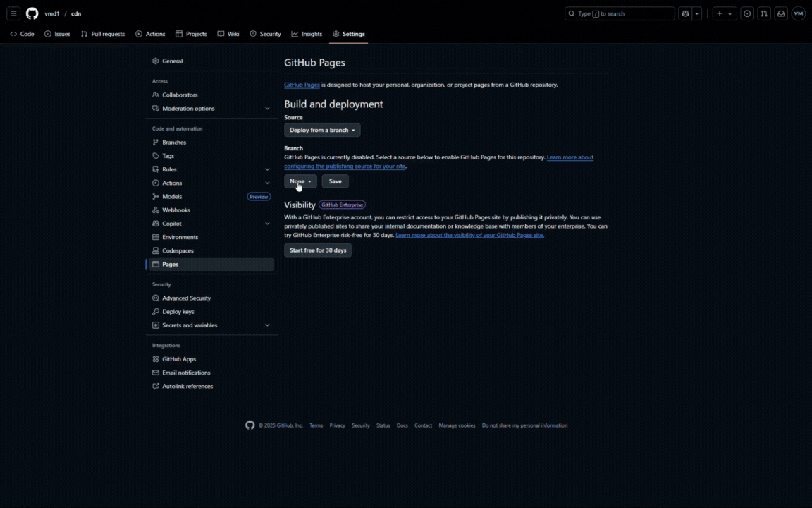Switch to the Insights tab
Viewport: 812px width, 508px height.
pos(307,34)
